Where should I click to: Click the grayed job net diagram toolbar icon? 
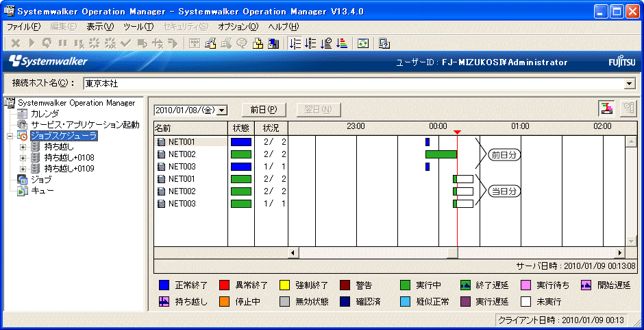tap(195, 43)
